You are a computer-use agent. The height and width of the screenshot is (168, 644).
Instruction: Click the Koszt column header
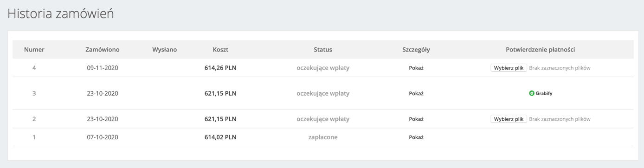click(x=220, y=50)
